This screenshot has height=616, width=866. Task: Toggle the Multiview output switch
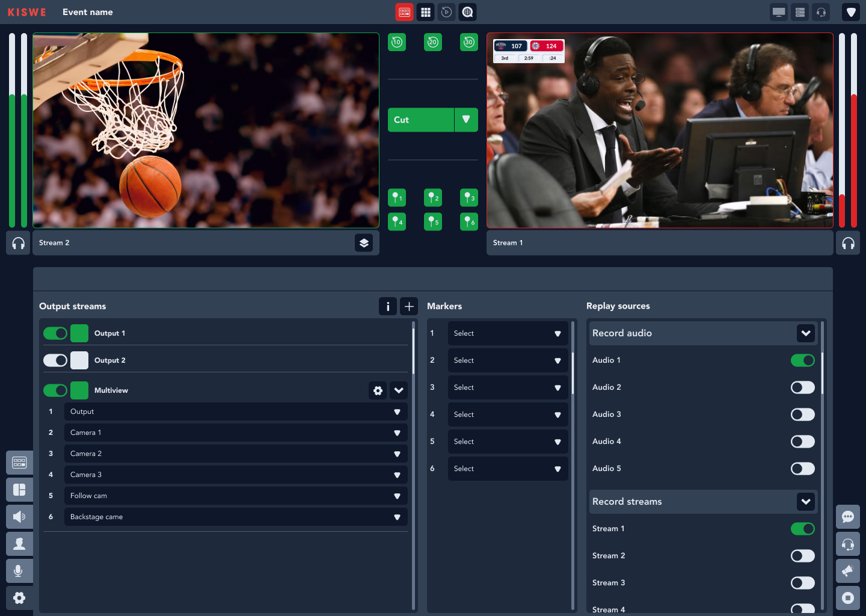coord(55,390)
